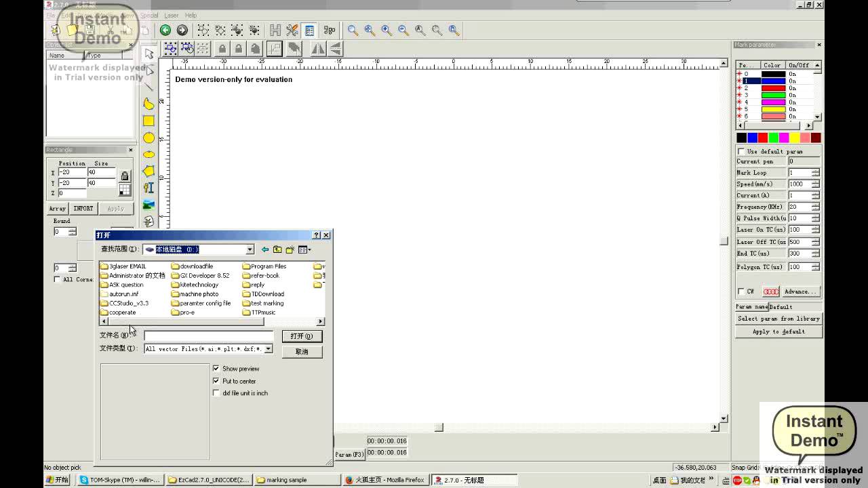Tick the CW checkbox

(x=741, y=291)
